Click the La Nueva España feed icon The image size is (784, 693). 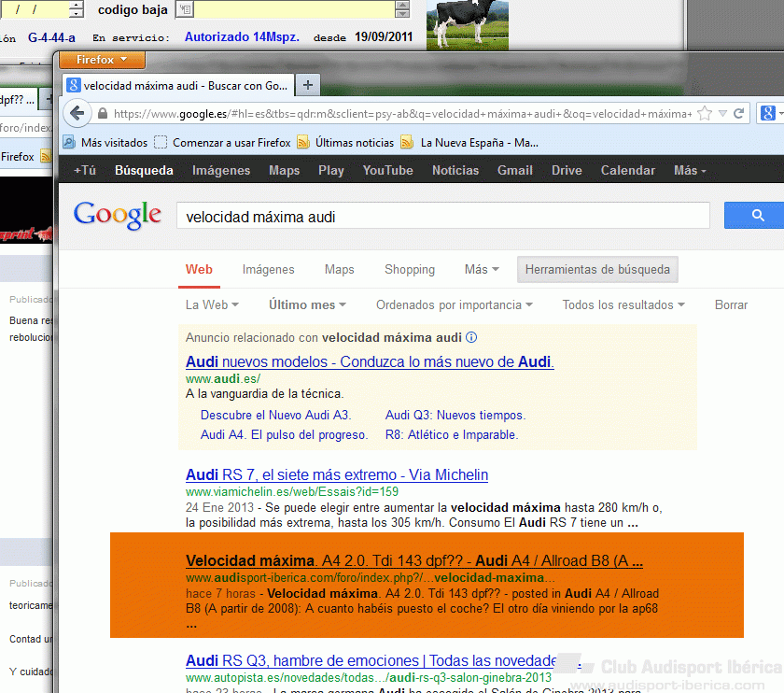[x=407, y=143]
